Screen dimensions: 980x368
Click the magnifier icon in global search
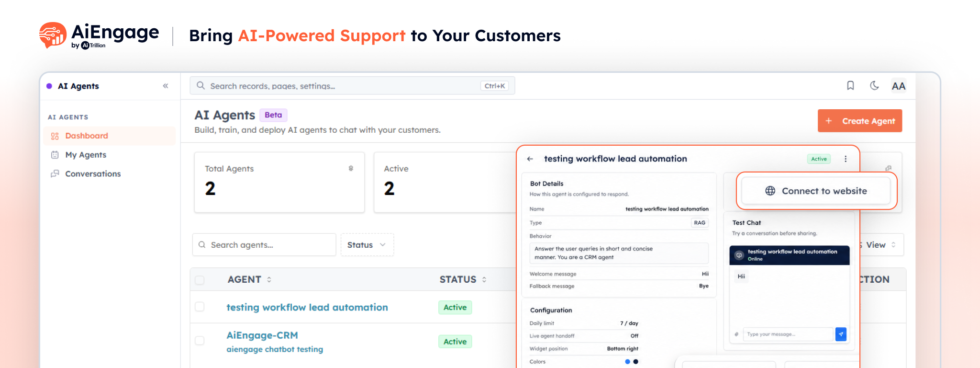pyautogui.click(x=201, y=86)
